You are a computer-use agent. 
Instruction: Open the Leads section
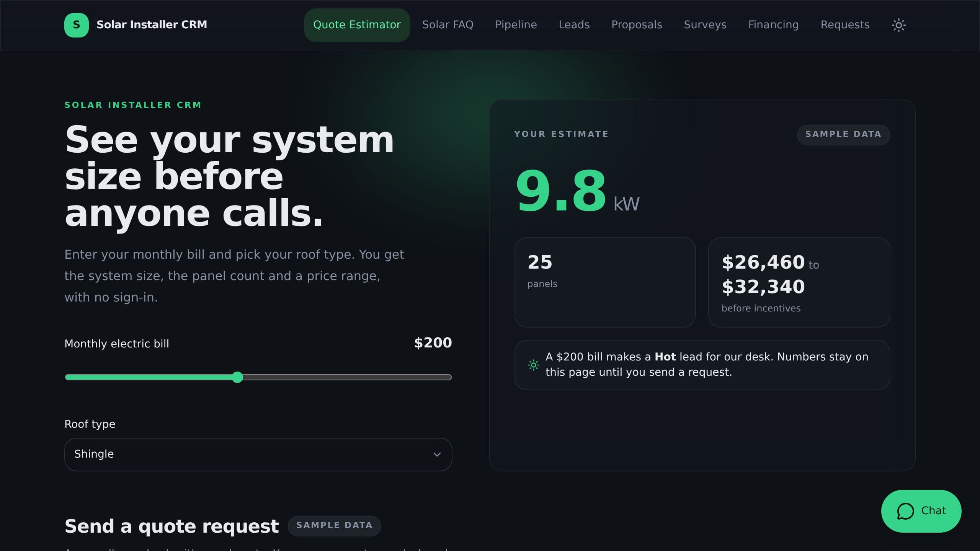[x=574, y=25]
